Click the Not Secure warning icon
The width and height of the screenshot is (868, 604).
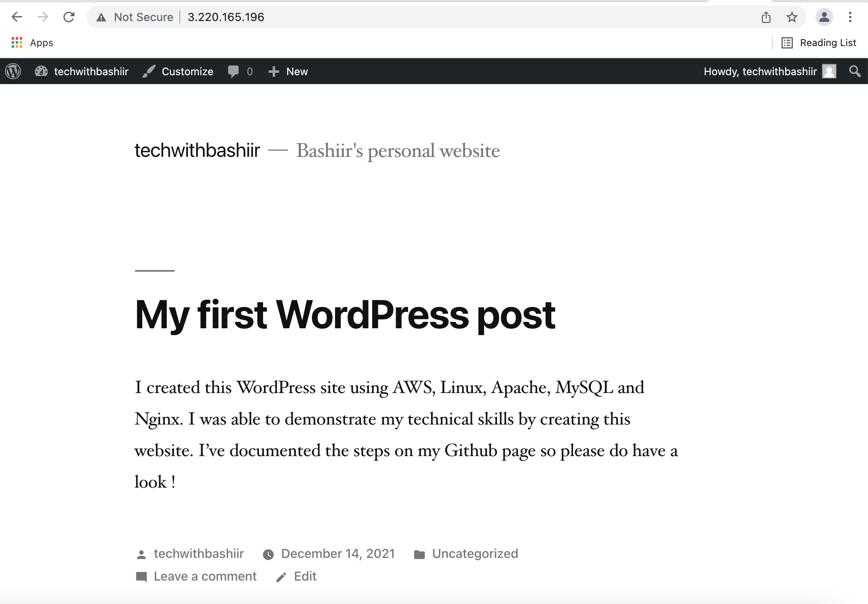click(x=101, y=17)
